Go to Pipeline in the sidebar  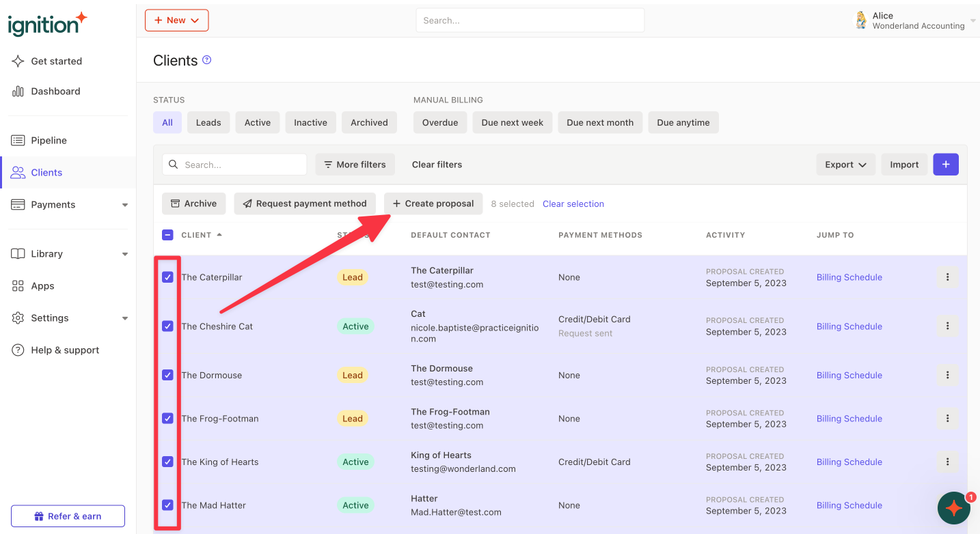pyautogui.click(x=49, y=141)
